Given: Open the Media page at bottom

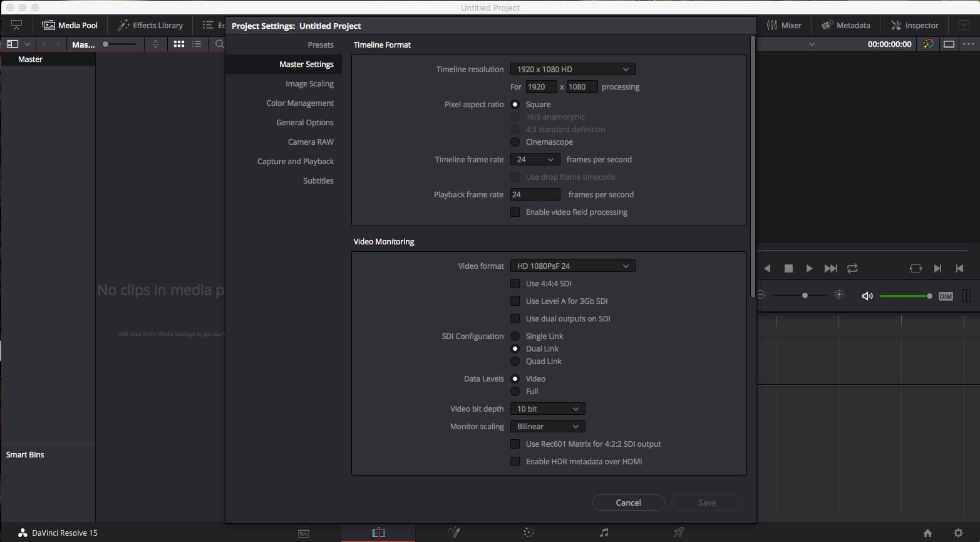Looking at the screenshot, I should (304, 533).
